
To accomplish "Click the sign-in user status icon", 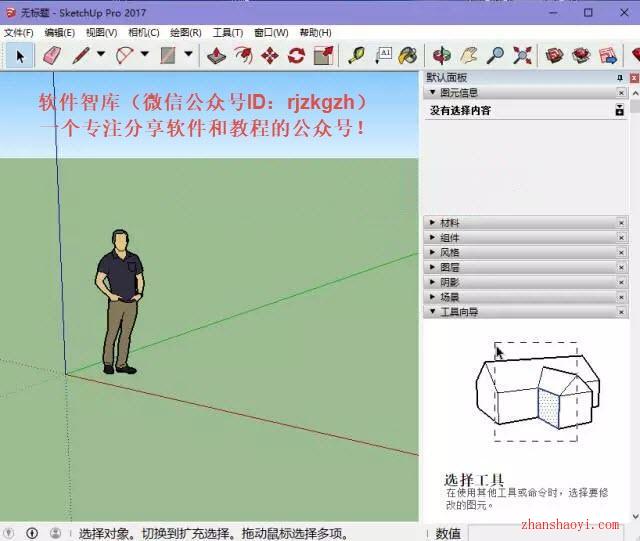I will pos(56,533).
